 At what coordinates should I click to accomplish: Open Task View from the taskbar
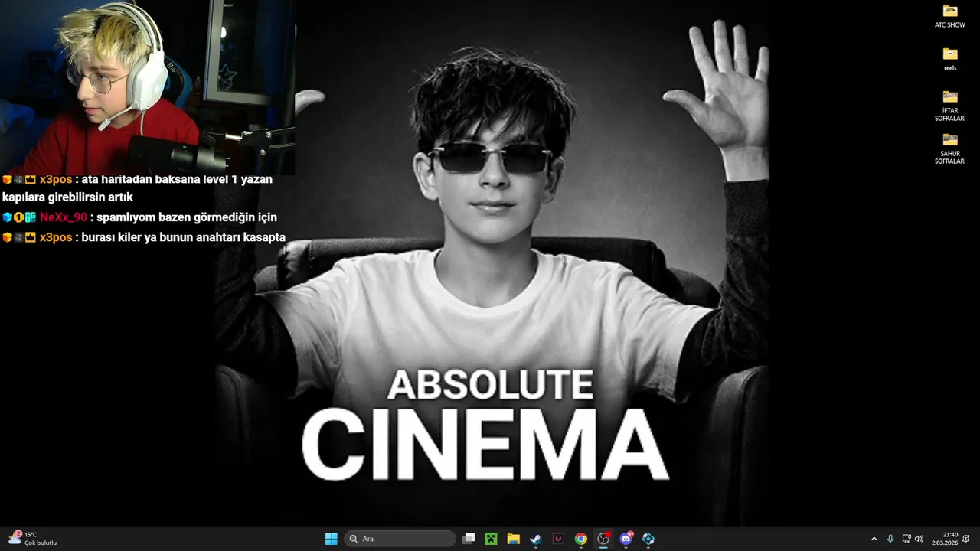[469, 539]
